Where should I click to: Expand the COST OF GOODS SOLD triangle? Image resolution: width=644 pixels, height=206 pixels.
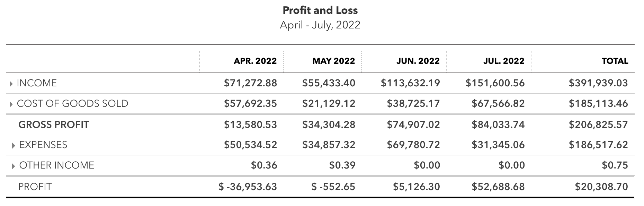(11, 104)
